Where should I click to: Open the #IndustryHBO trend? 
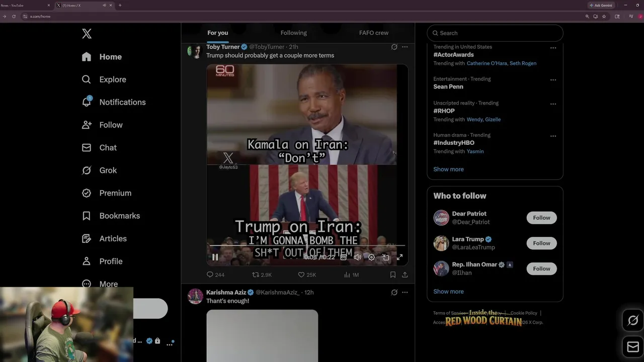[454, 143]
